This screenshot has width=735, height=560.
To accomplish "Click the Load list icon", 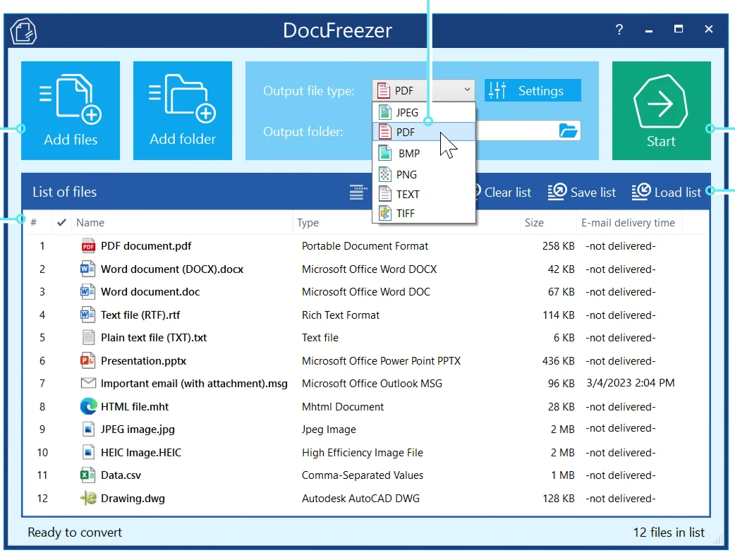I will pyautogui.click(x=641, y=192).
